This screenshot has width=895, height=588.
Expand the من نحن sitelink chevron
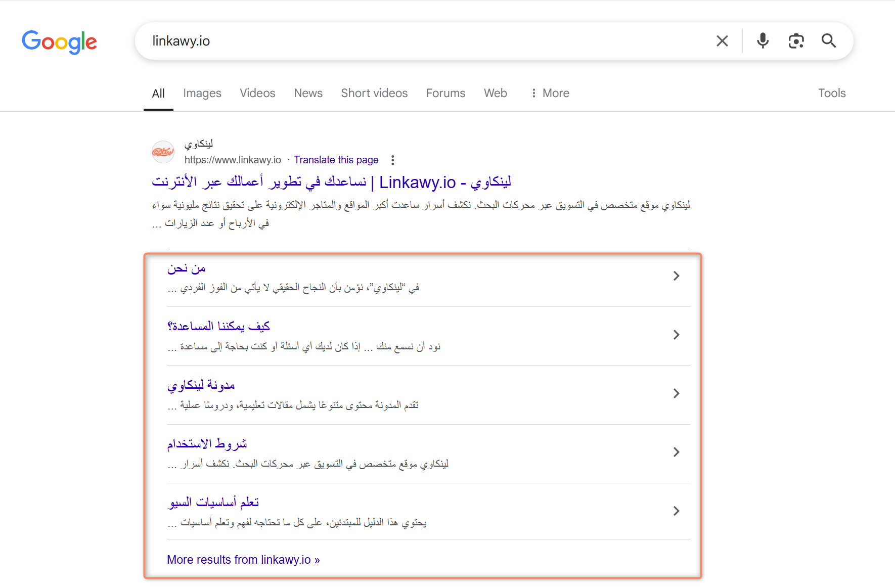coord(676,276)
